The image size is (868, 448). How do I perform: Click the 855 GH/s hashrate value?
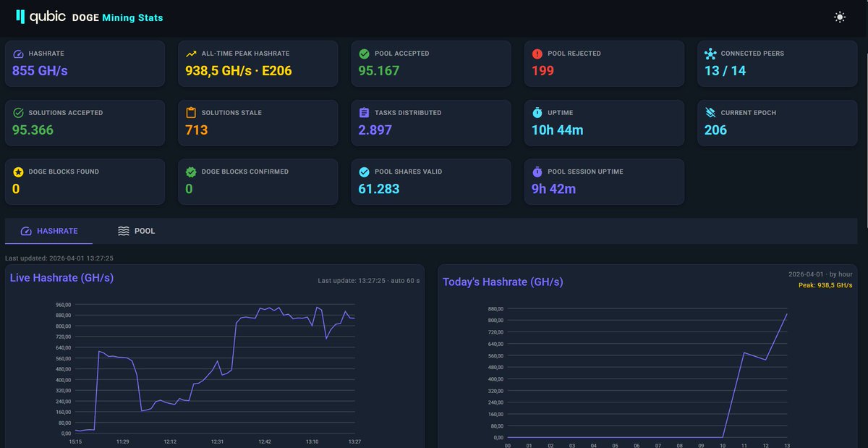click(40, 71)
